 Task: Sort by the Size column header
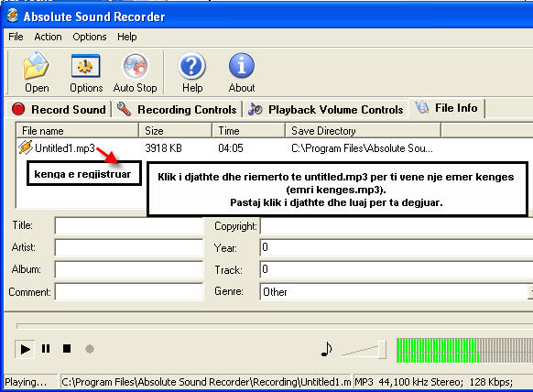(176, 131)
